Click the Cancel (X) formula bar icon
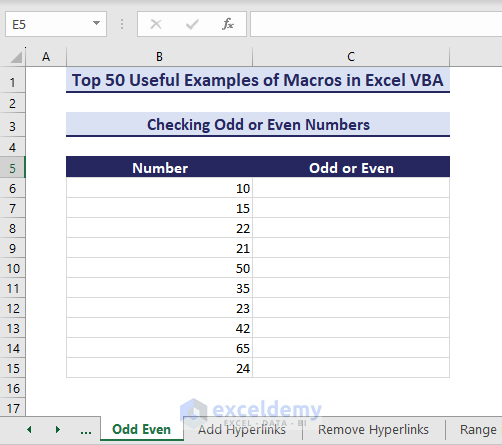Screen dimensions: 502x445 click(156, 24)
